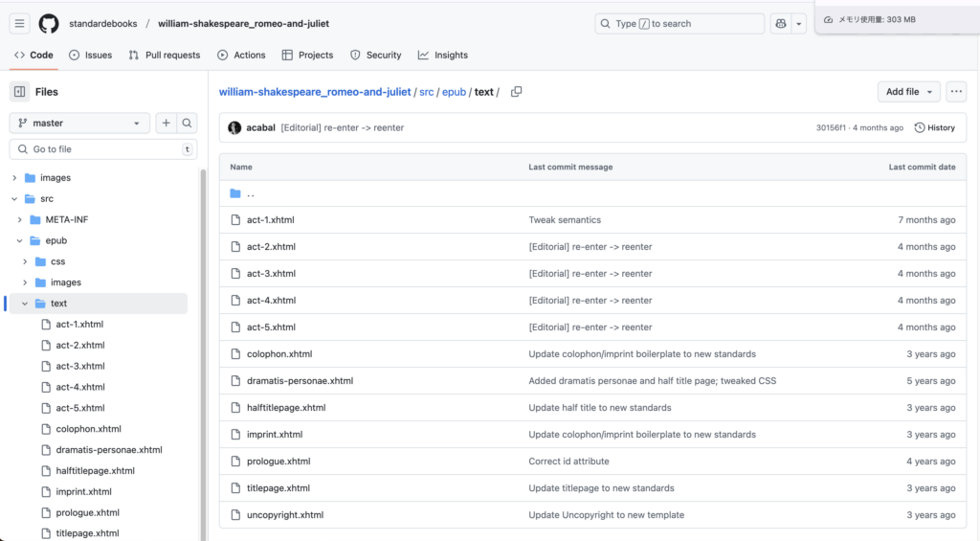This screenshot has width=980, height=541.
Task: Switch to the Insights tab
Action: point(443,55)
